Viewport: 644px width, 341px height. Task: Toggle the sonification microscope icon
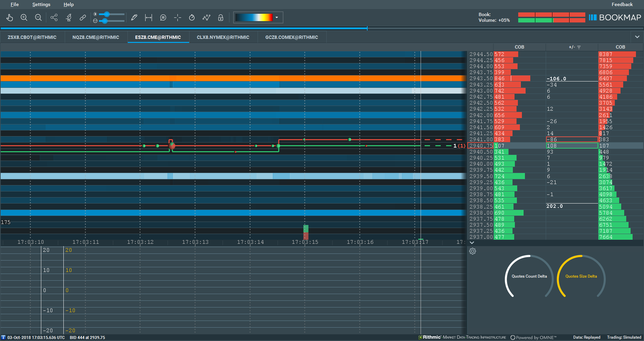tap(68, 17)
